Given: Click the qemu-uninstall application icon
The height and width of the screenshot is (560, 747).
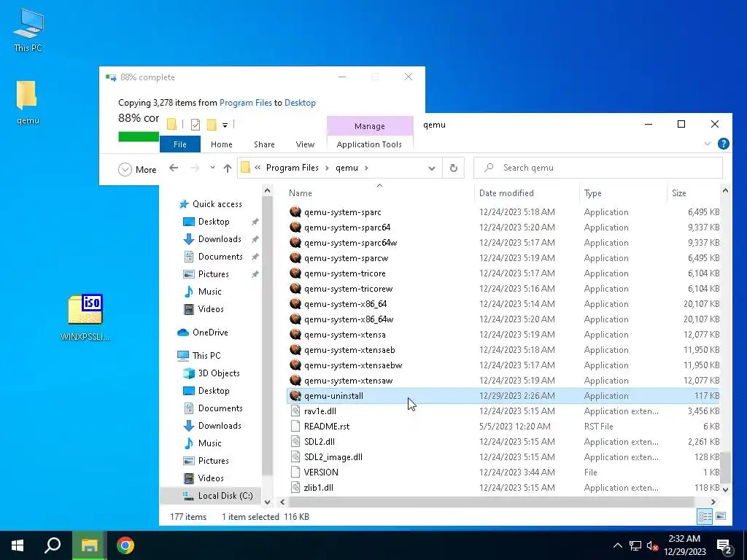Looking at the screenshot, I should tap(295, 396).
